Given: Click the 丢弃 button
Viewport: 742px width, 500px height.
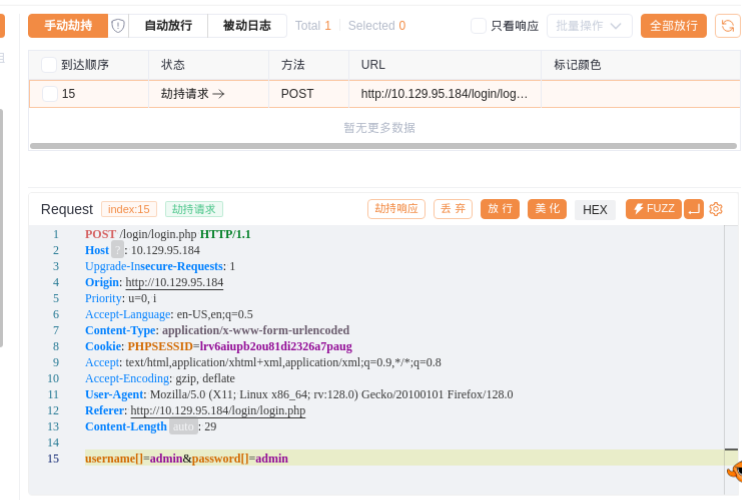Looking at the screenshot, I should 453,209.
